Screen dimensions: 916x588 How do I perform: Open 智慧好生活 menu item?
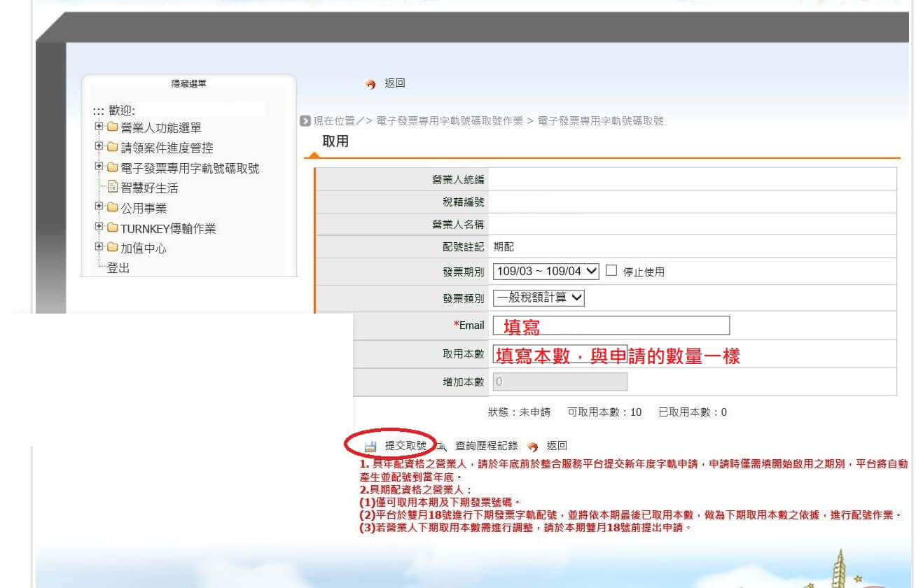click(149, 188)
